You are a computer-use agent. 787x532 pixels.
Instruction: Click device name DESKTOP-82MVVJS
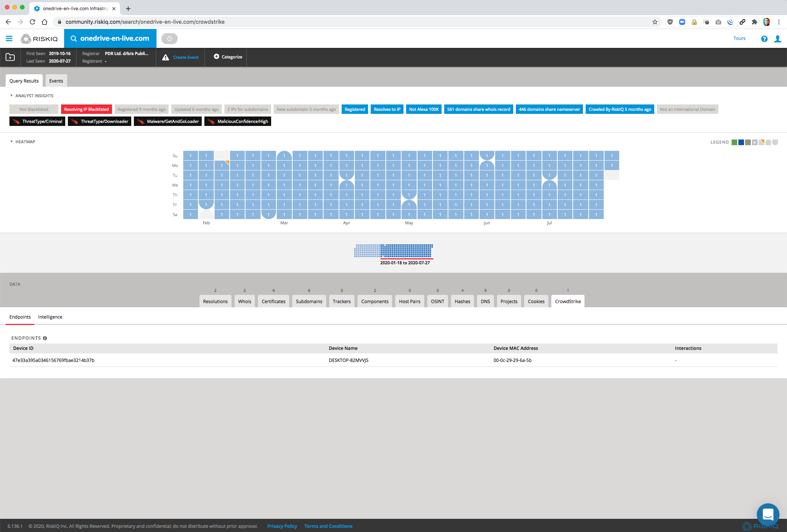tap(348, 360)
